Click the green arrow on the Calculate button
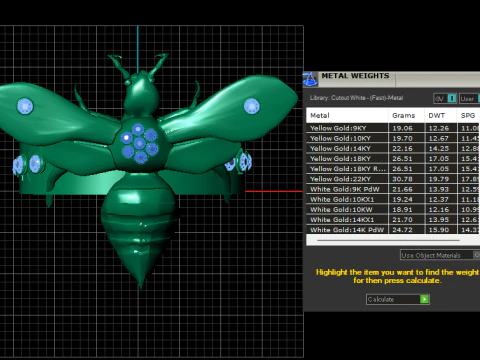This screenshot has width=480, height=360. click(424, 299)
